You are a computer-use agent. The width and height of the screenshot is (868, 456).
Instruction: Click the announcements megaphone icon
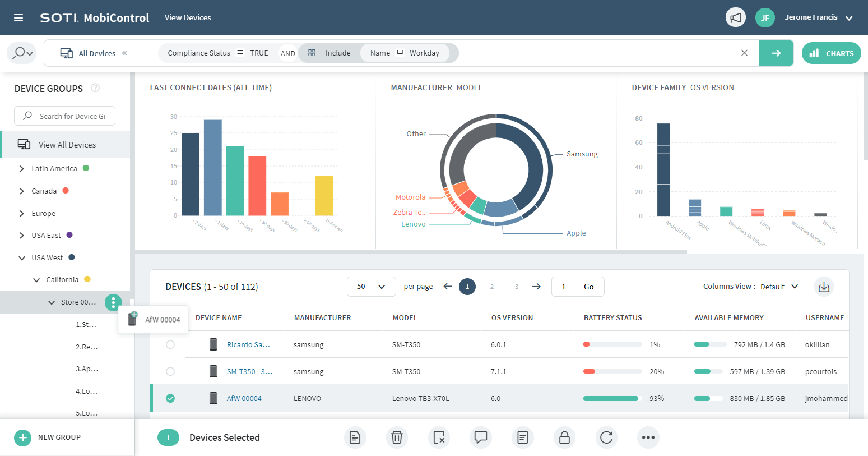pyautogui.click(x=735, y=17)
